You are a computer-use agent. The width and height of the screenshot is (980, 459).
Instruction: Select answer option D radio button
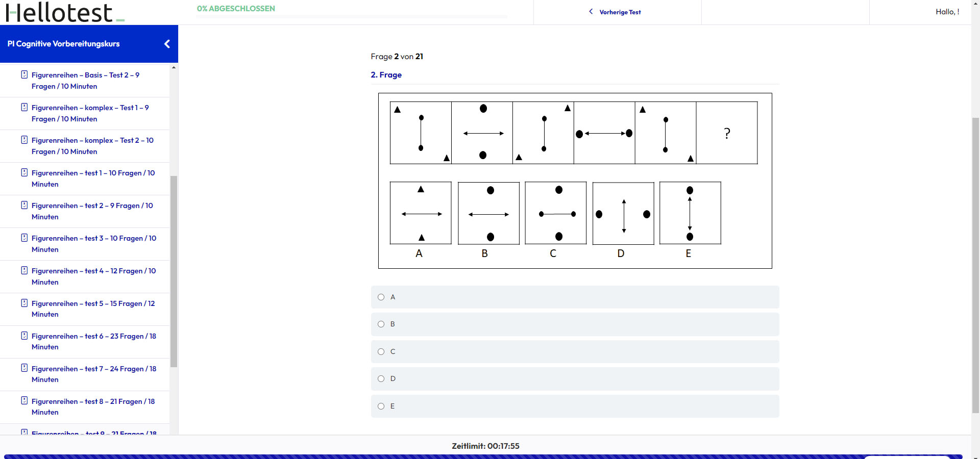(x=381, y=378)
